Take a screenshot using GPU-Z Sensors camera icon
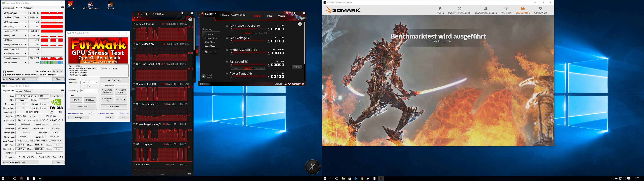 click(63, 8)
